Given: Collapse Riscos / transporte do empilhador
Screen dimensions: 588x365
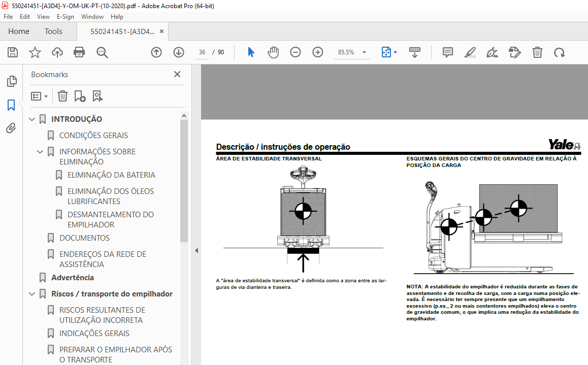Looking at the screenshot, I should tap(32, 294).
